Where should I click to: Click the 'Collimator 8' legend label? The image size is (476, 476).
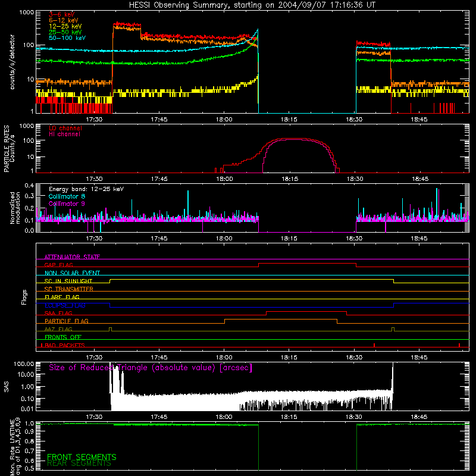click(x=67, y=196)
